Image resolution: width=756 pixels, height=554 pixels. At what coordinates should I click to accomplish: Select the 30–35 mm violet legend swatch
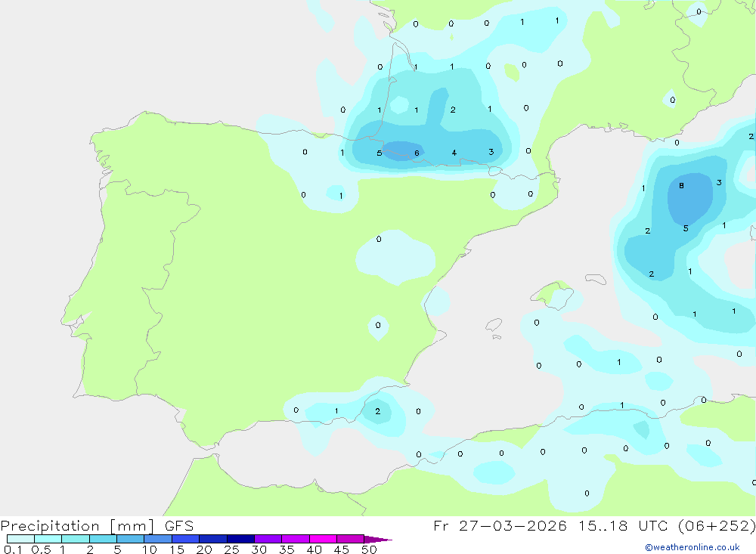pos(268,539)
